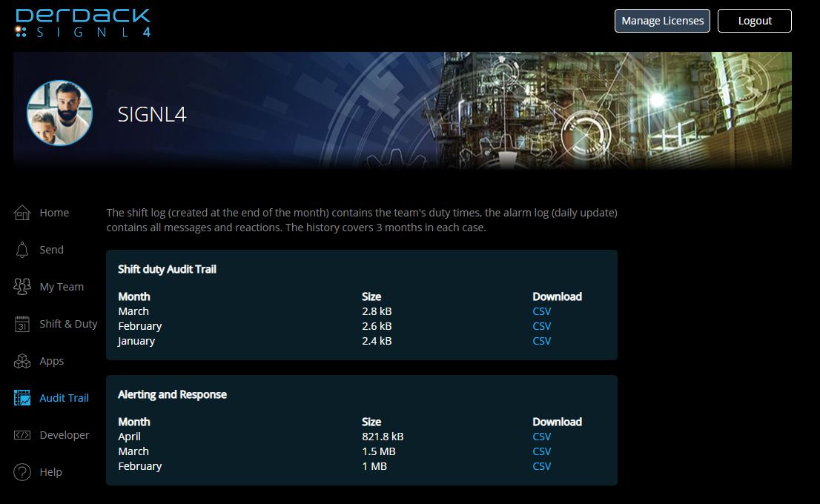The height and width of the screenshot is (504, 820).
Task: Open the Home menu item
Action: (x=54, y=213)
